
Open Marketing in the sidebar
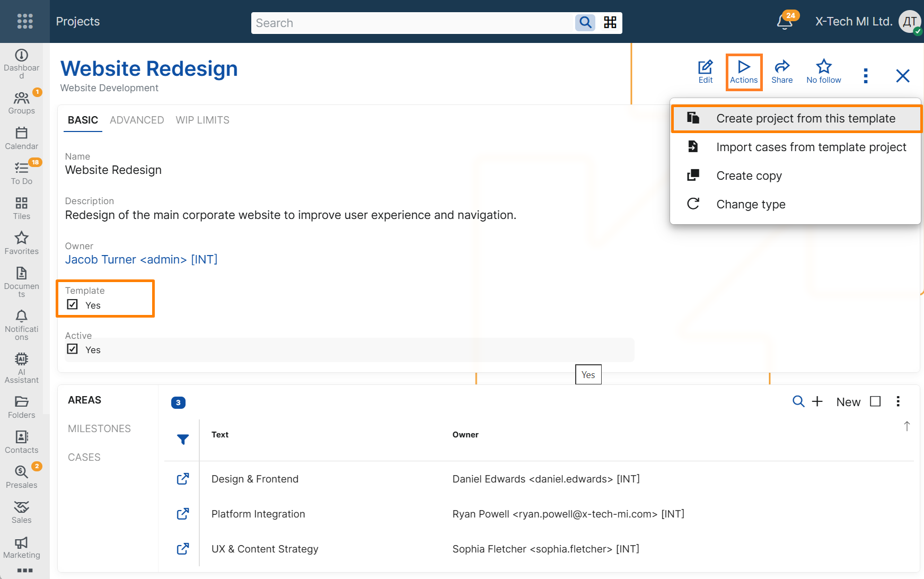click(22, 547)
